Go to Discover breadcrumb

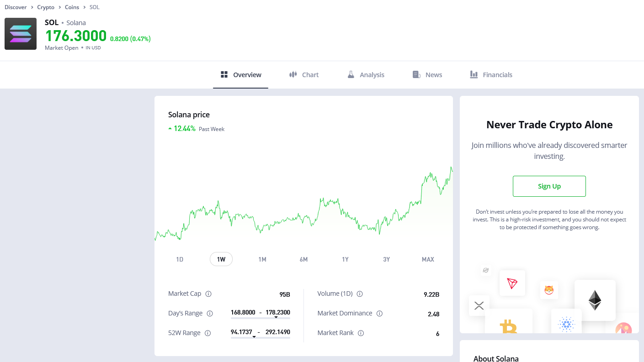click(16, 7)
